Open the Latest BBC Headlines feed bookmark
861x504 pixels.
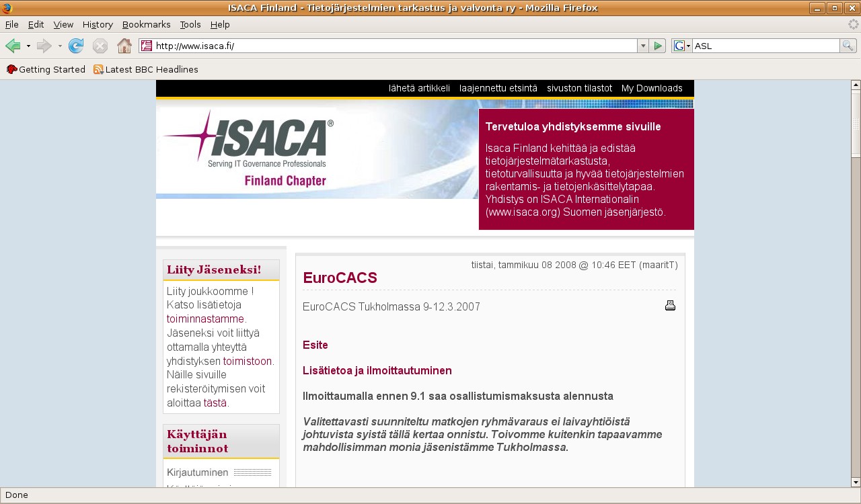pos(146,69)
